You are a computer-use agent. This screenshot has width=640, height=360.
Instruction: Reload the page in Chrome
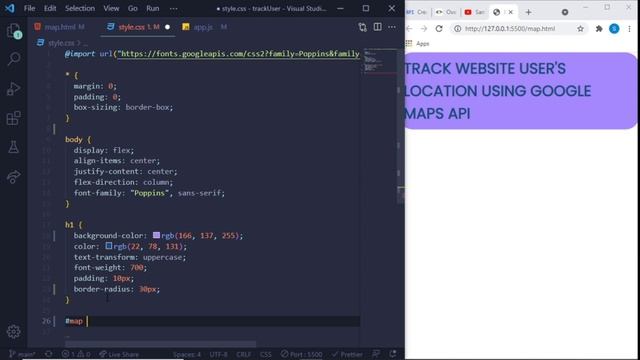pyautogui.click(x=439, y=29)
